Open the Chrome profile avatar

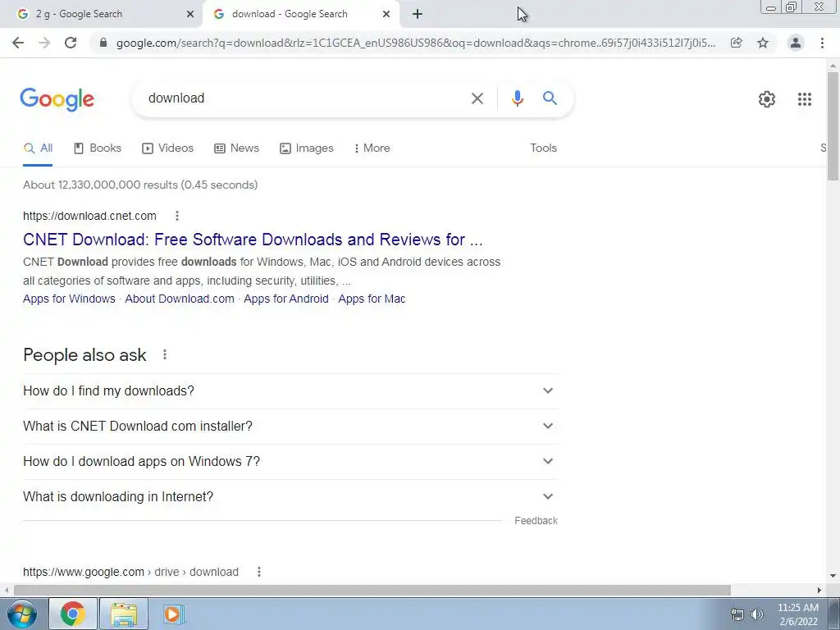click(x=796, y=43)
